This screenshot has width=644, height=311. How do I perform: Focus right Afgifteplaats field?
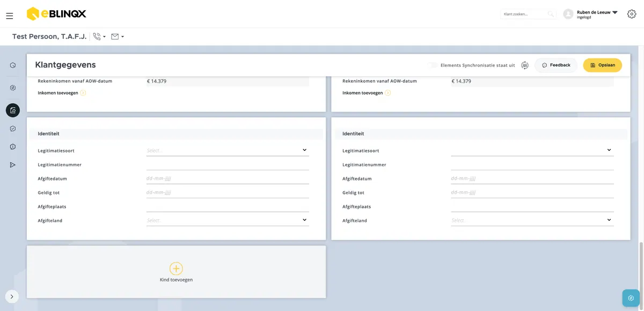(532, 206)
